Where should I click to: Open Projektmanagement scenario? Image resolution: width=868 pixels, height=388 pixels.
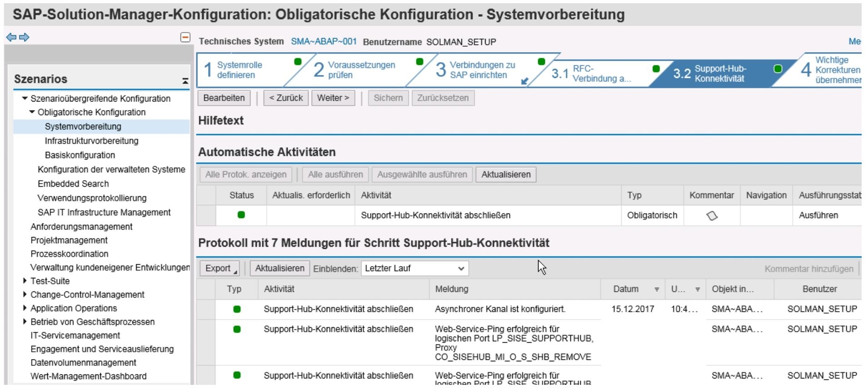(x=69, y=240)
